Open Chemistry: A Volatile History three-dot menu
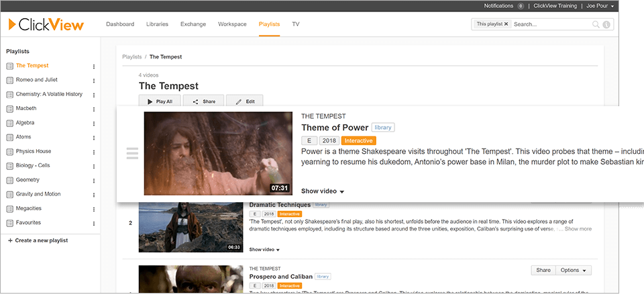 [94, 95]
